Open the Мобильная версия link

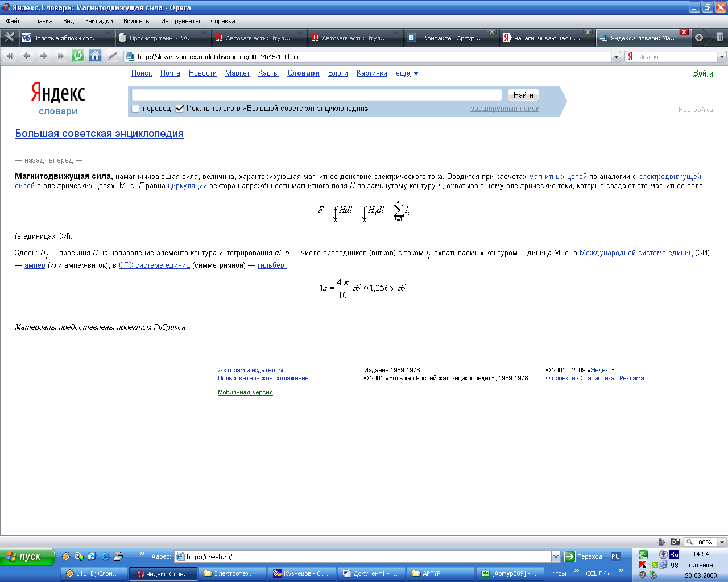pos(245,392)
